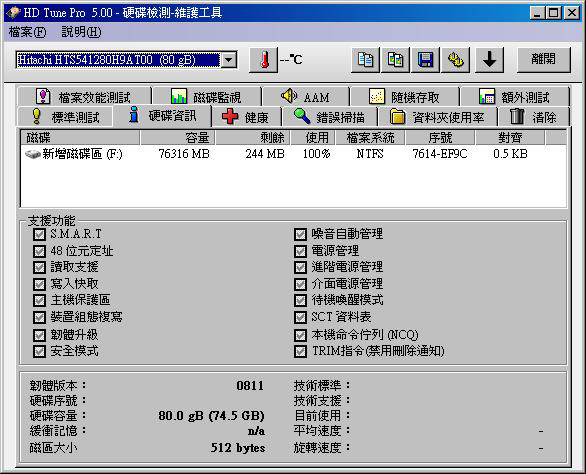
Task: Toggle the S.M.A.R.T checkbox
Action: 39,234
